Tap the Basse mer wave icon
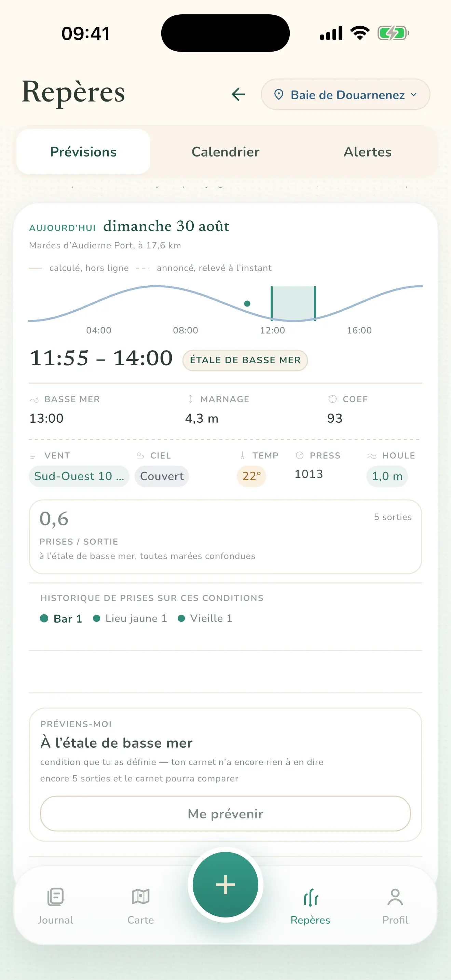This screenshot has height=980, width=451. [34, 399]
